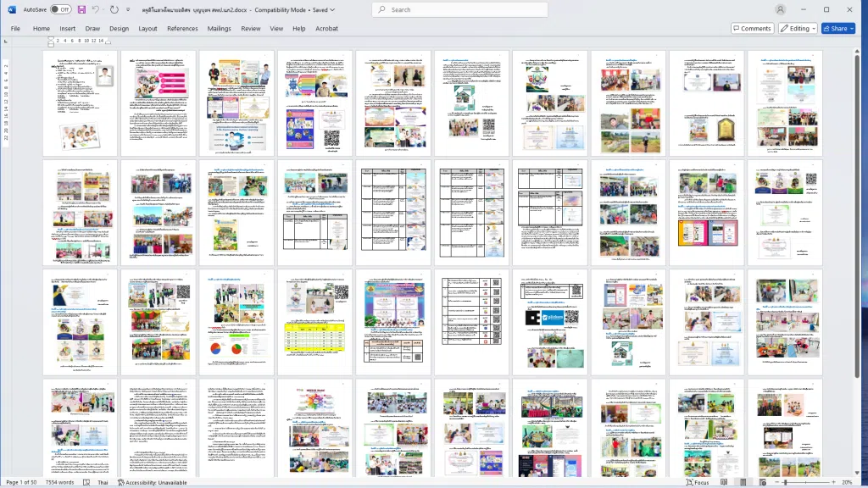
Task: Click the Undo arrow icon
Action: (94, 9)
